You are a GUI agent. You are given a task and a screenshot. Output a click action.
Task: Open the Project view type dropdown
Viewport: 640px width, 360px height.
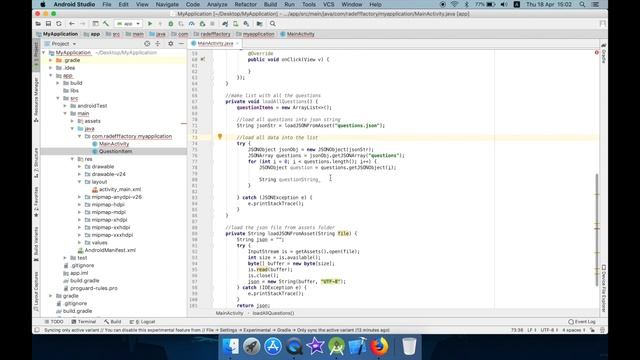pos(60,43)
